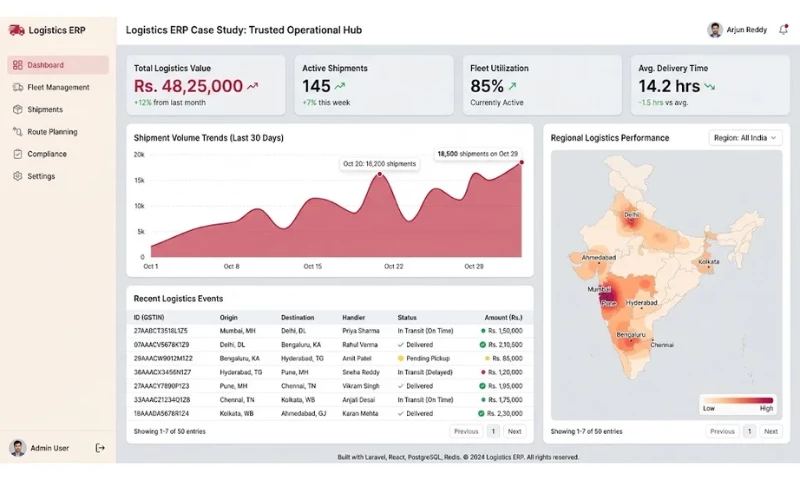
Task: Open the Shipments menu item
Action: click(58, 109)
